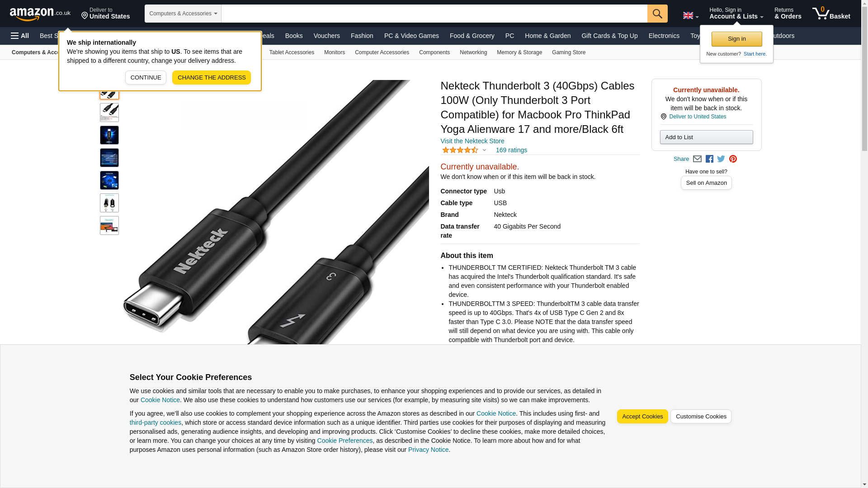Open the All hamburger menu
This screenshot has width=868, height=488.
pos(20,36)
